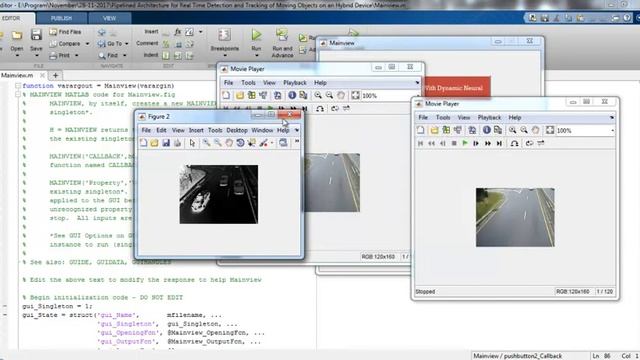Click Go to Last Frame in front Movie Player
Image resolution: width=640 pixels, height=360 pixels.
tap(499, 143)
